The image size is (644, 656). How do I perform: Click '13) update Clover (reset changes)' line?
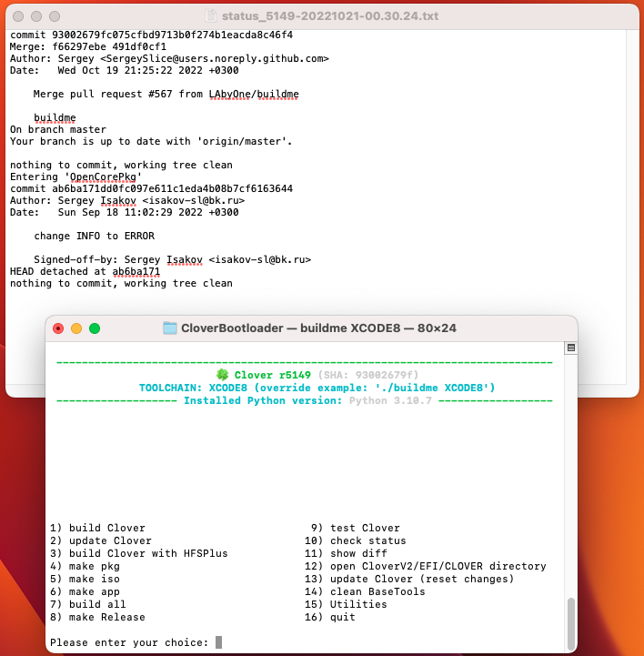click(409, 579)
